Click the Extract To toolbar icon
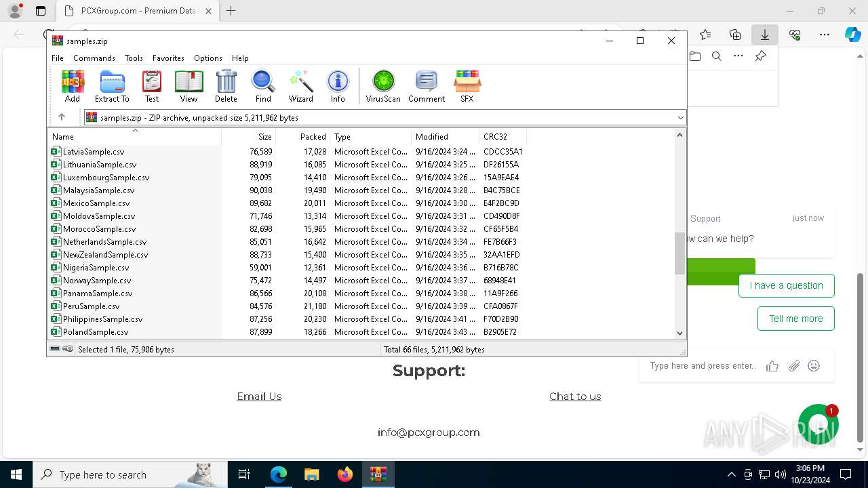The height and width of the screenshot is (488, 868). click(112, 86)
